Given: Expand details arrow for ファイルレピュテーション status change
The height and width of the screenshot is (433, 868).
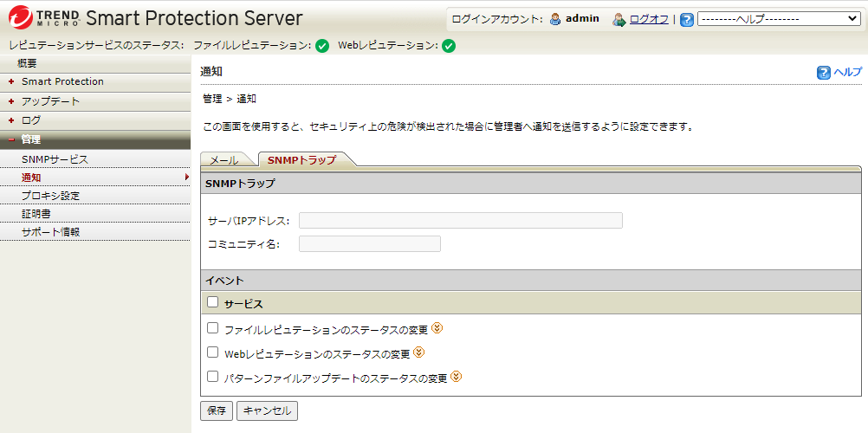Looking at the screenshot, I should coord(437,328).
